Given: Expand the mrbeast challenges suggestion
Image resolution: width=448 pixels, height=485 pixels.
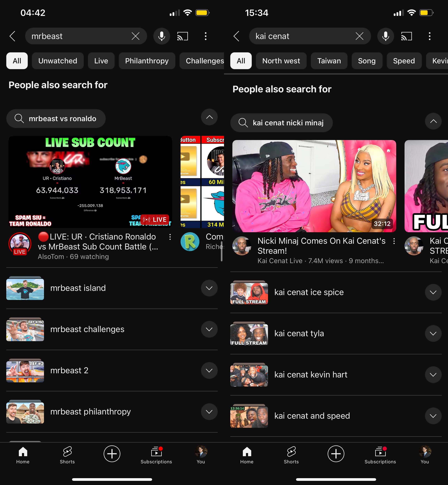Looking at the screenshot, I should click(x=209, y=329).
